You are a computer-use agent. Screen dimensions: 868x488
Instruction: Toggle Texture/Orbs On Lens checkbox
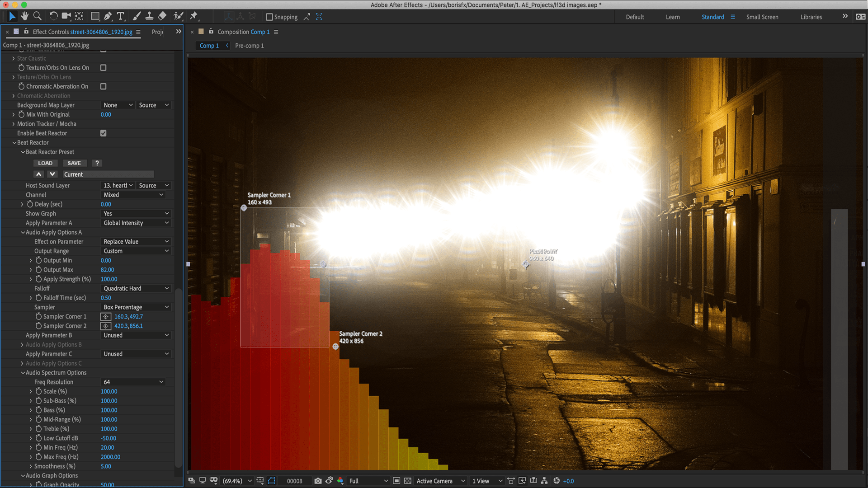tap(103, 67)
